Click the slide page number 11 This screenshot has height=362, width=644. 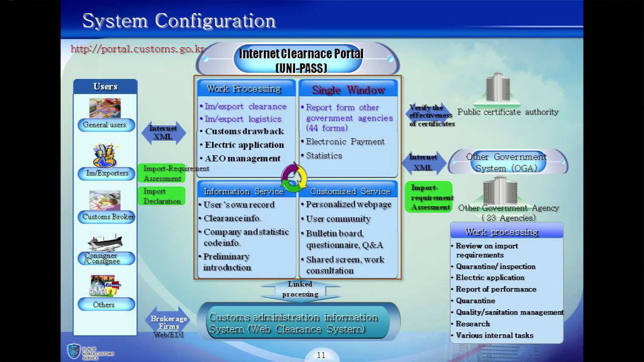click(321, 355)
